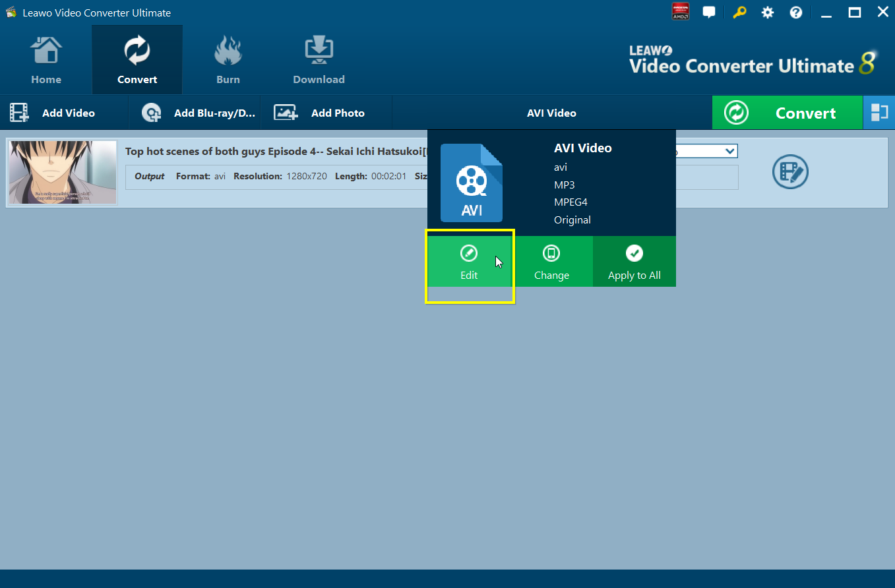Open settings gear icon

(x=768, y=13)
